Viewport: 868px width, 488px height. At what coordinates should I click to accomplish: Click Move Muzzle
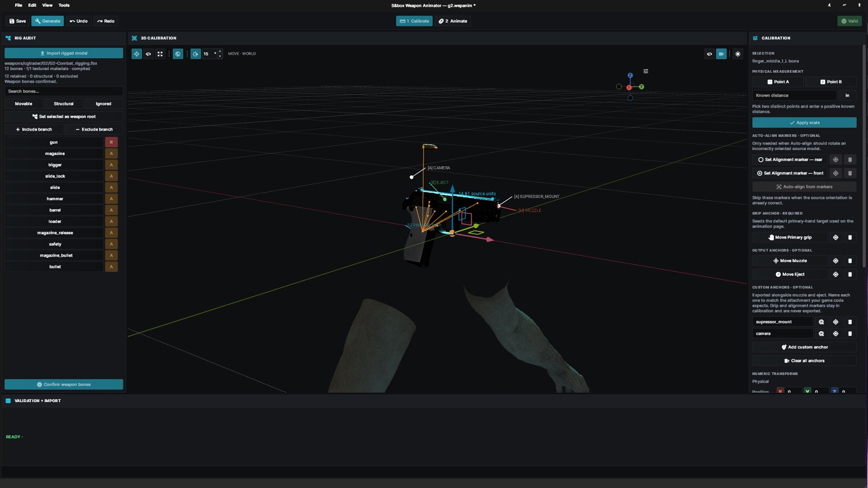(790, 261)
